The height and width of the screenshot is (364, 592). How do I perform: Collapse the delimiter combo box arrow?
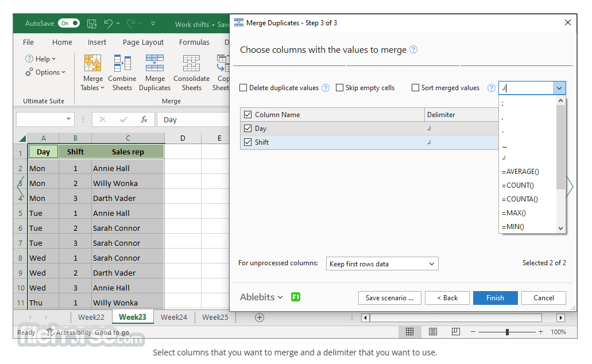click(x=559, y=88)
